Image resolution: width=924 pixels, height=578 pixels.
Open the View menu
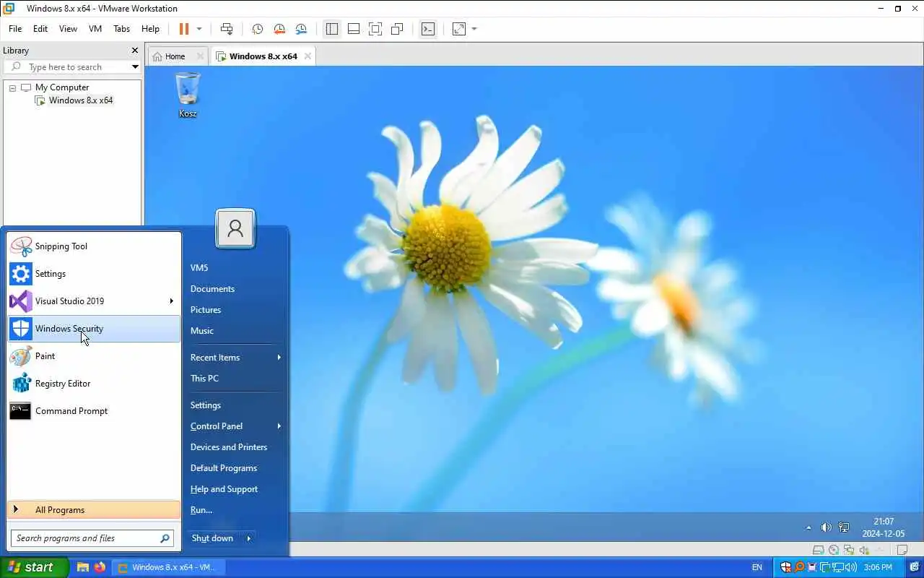(x=68, y=29)
